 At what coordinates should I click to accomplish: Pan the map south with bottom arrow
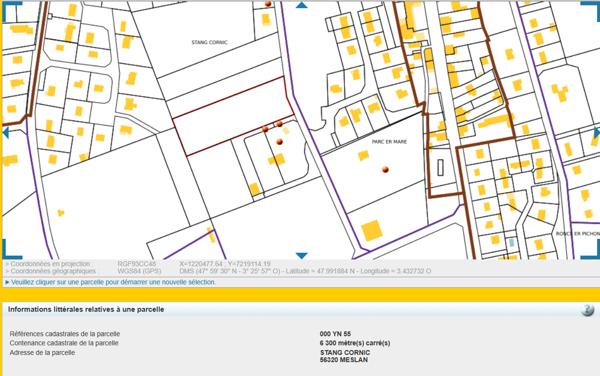(302, 256)
